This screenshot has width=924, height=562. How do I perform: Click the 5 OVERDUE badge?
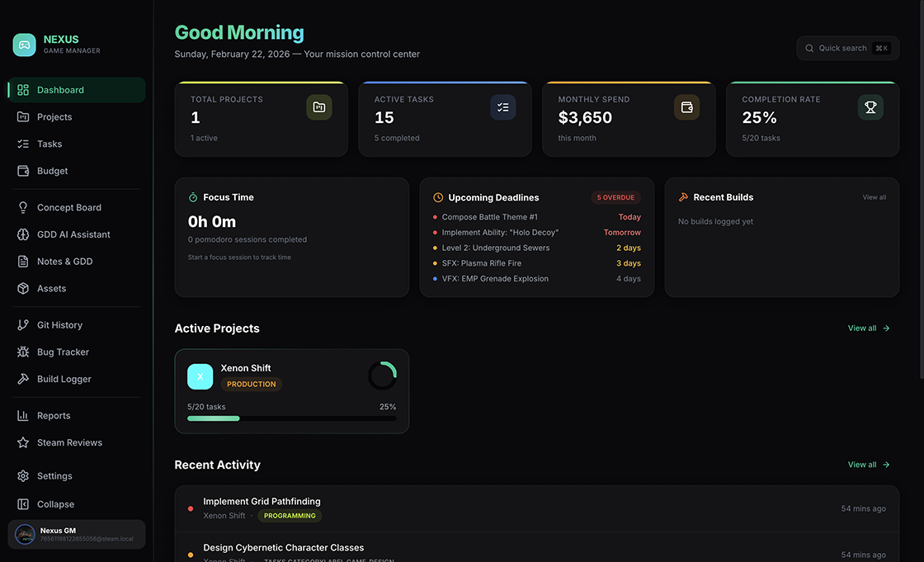click(x=615, y=197)
